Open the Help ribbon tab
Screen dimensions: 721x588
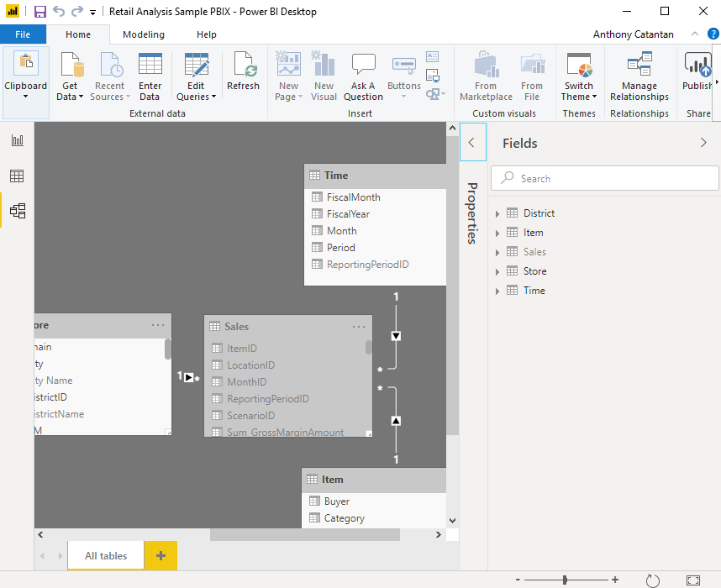coord(207,34)
